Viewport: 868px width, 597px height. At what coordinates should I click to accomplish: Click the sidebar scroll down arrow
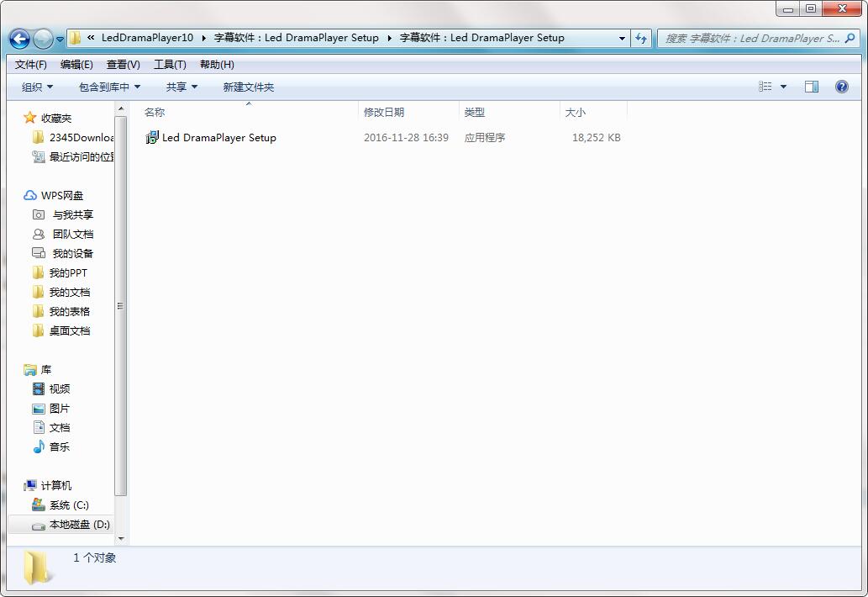(121, 538)
